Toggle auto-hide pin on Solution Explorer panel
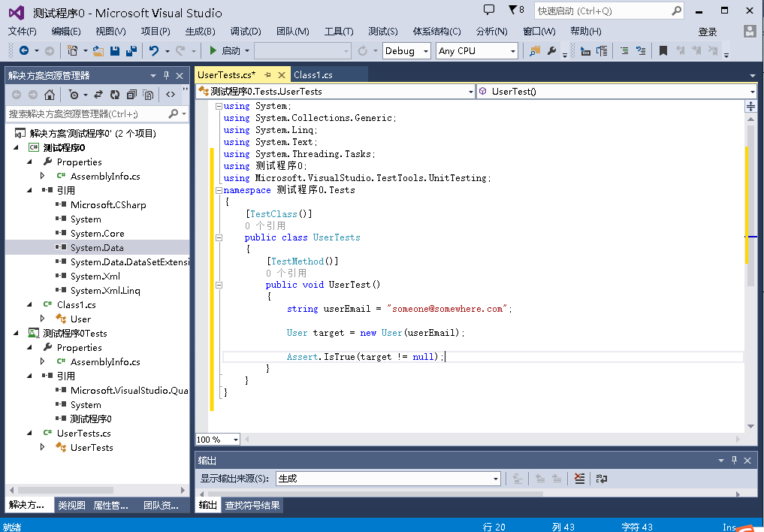The image size is (764, 532). [x=166, y=75]
